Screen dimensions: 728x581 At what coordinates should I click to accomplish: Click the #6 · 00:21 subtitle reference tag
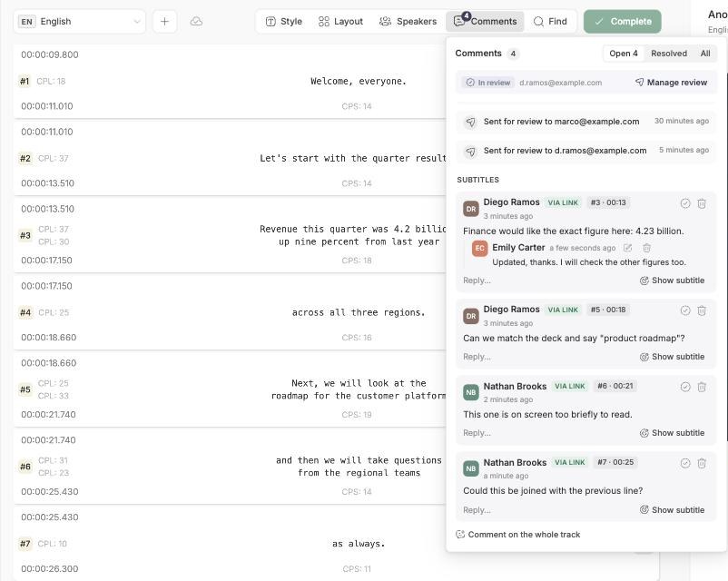pos(615,386)
